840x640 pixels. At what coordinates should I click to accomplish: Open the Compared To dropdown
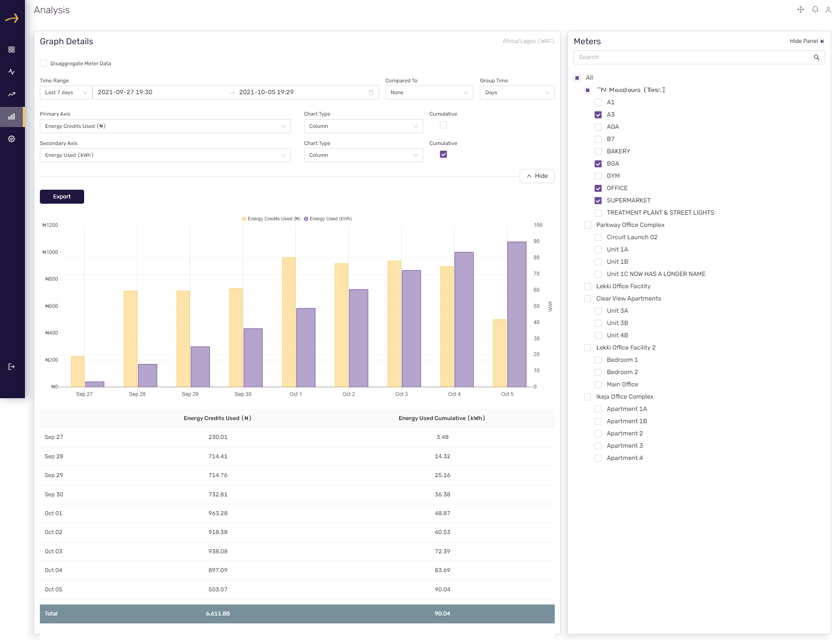click(429, 92)
